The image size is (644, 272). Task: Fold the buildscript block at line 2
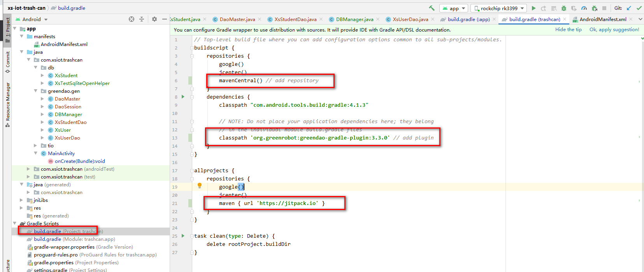click(192, 48)
